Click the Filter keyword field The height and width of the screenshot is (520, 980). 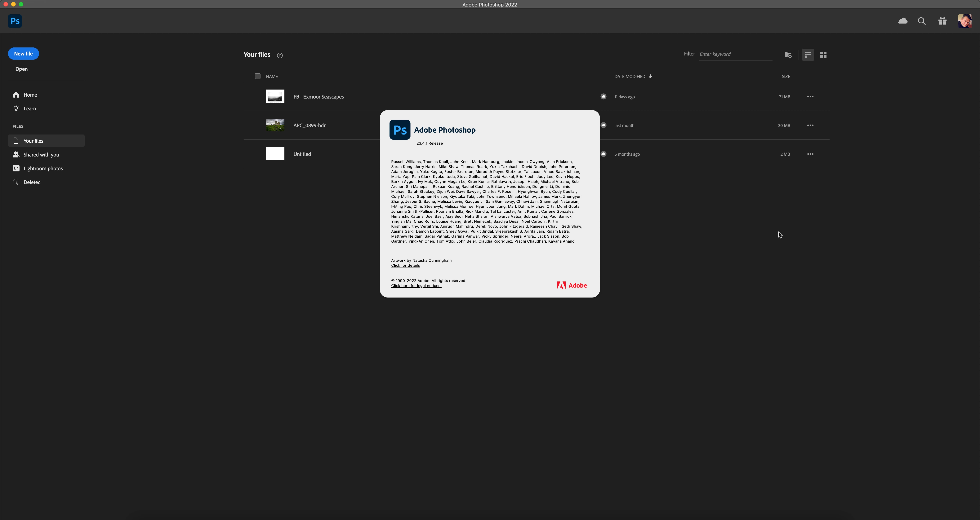(x=735, y=54)
